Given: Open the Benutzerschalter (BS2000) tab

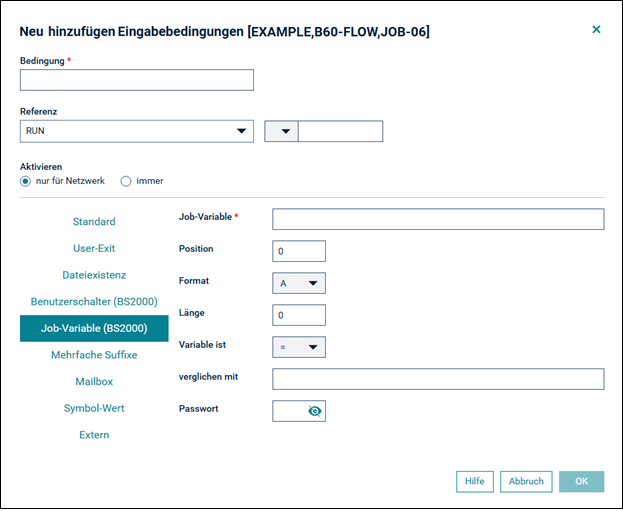Looking at the screenshot, I should pos(94,302).
